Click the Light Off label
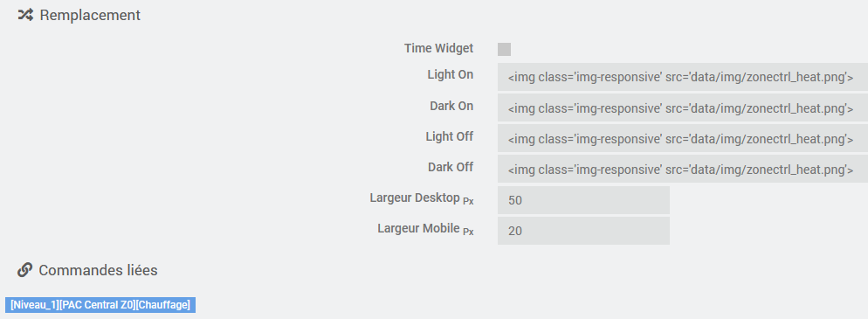The height and width of the screenshot is (319, 868). tap(449, 135)
